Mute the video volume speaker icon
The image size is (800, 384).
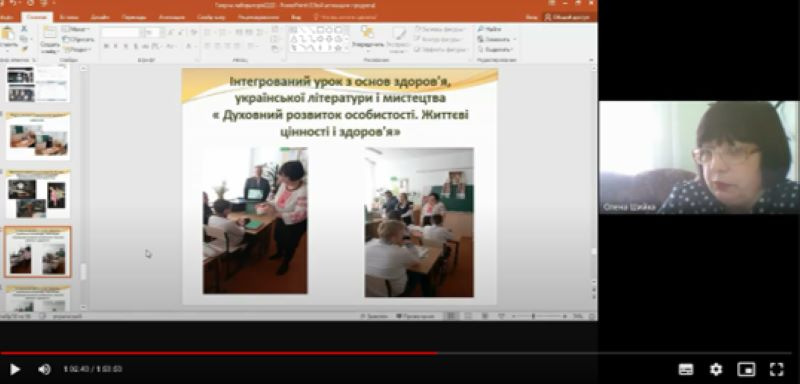pos(44,369)
